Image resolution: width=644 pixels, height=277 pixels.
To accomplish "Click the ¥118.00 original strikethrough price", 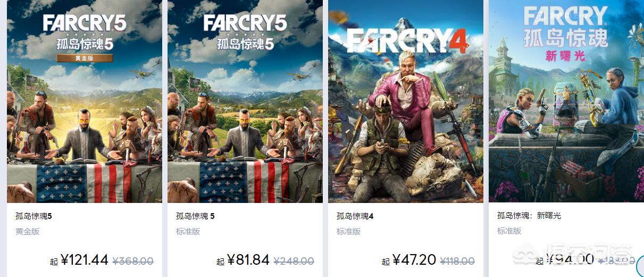I will coord(457,261).
